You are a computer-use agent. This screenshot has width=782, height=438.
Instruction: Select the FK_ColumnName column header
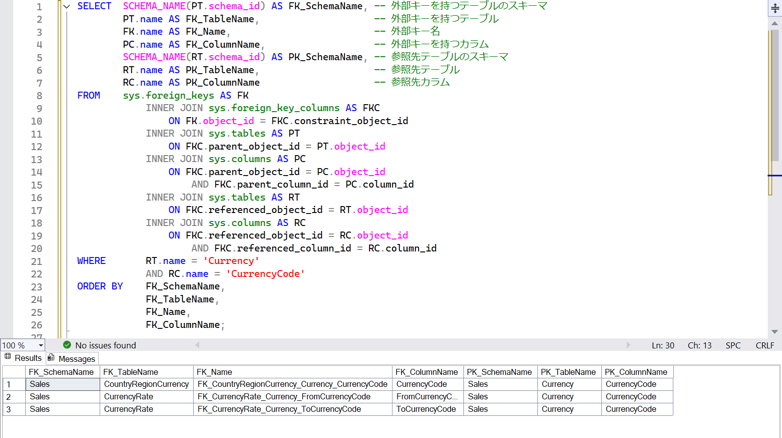point(427,372)
